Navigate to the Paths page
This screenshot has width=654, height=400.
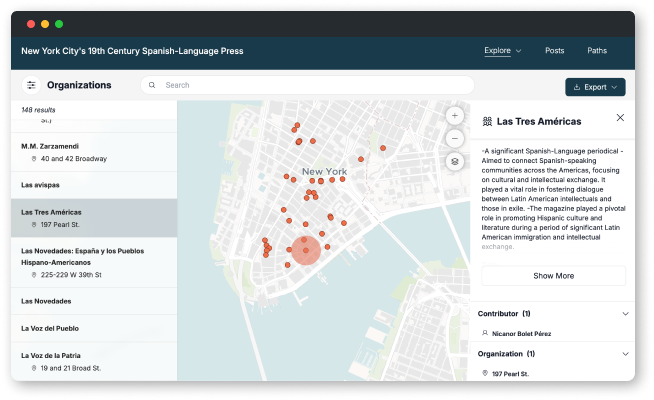[597, 50]
